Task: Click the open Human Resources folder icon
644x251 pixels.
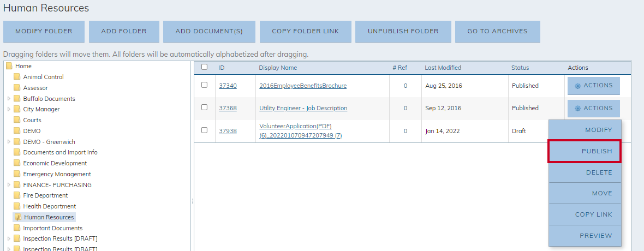Action: click(x=17, y=217)
